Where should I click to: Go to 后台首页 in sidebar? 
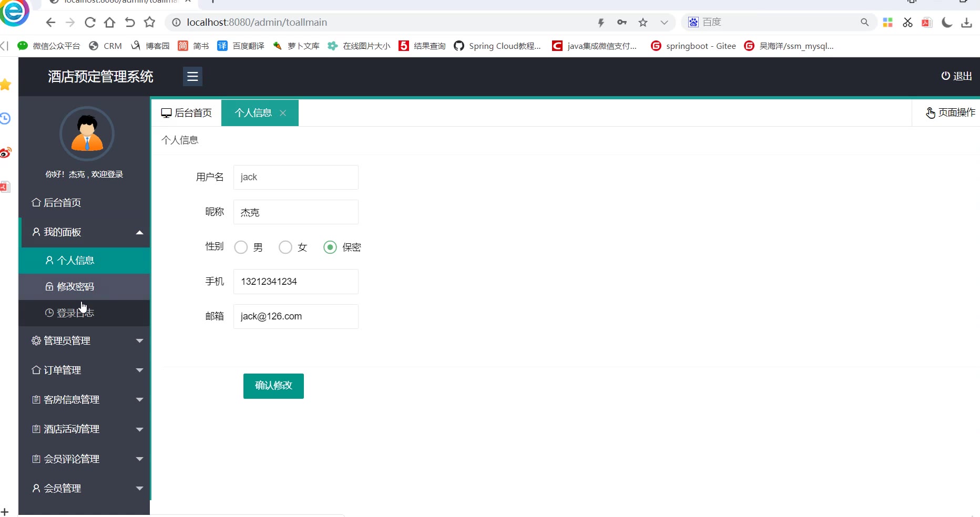[x=84, y=203]
